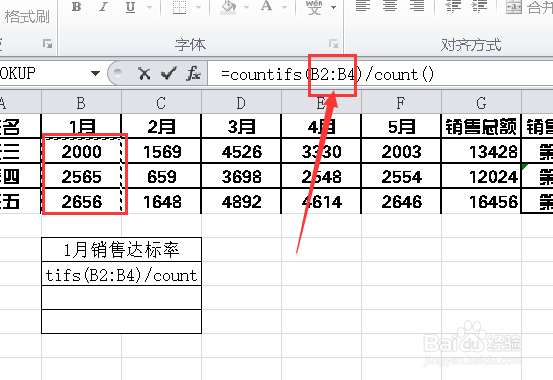Viewport: 553px width, 380px height.
Task: Select column F header
Action: 401,103
